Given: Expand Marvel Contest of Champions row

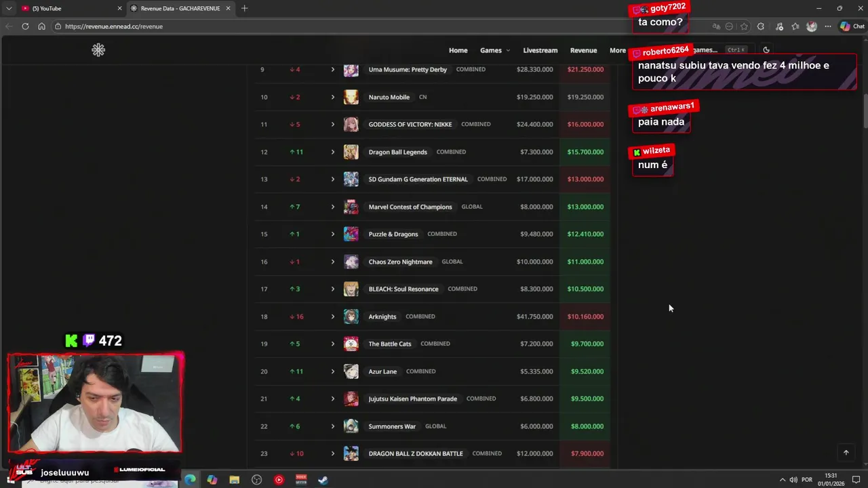Looking at the screenshot, I should pos(333,207).
